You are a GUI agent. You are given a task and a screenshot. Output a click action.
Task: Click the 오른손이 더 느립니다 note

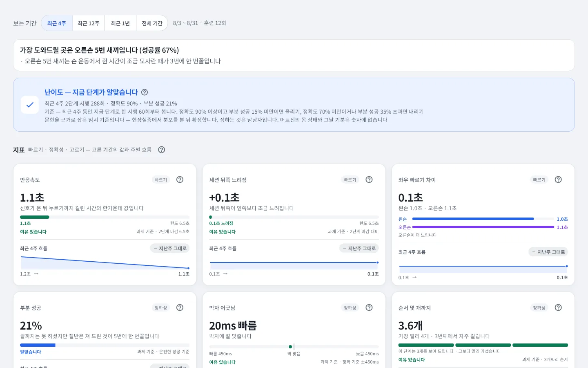[x=418, y=235]
